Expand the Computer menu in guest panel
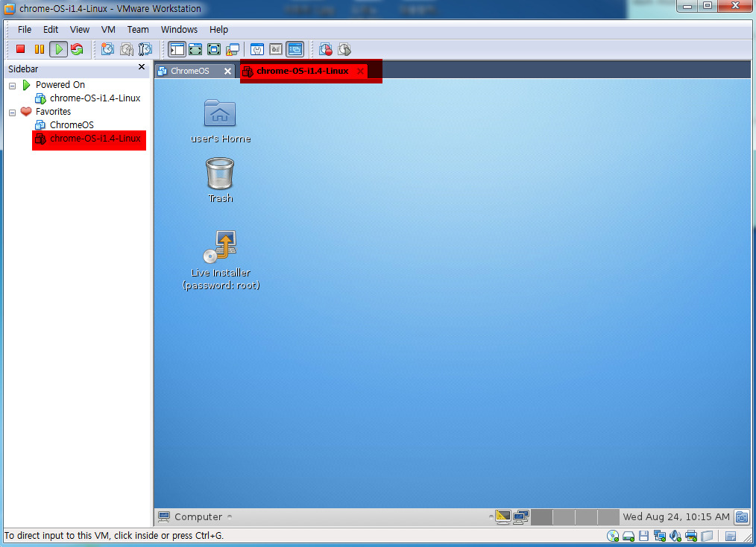Viewport: 756px width, 547px height. click(x=195, y=516)
